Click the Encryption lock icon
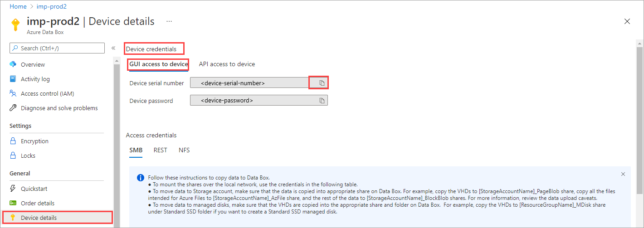Screen dimensions: 644x228 [13, 141]
